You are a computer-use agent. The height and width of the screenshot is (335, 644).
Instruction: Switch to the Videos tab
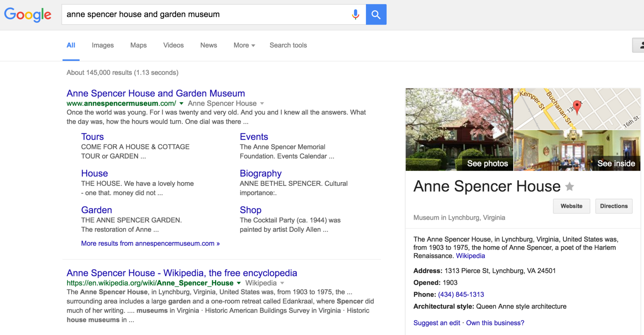173,45
